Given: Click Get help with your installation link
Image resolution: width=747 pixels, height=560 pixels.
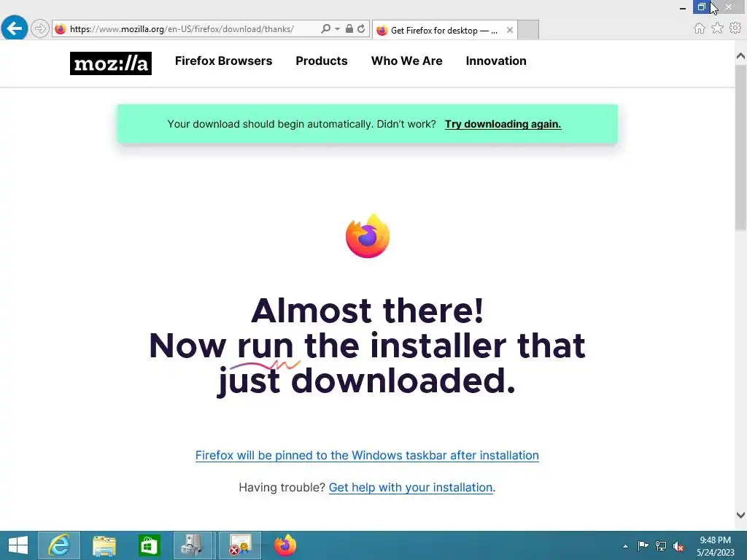Looking at the screenshot, I should pos(411,488).
